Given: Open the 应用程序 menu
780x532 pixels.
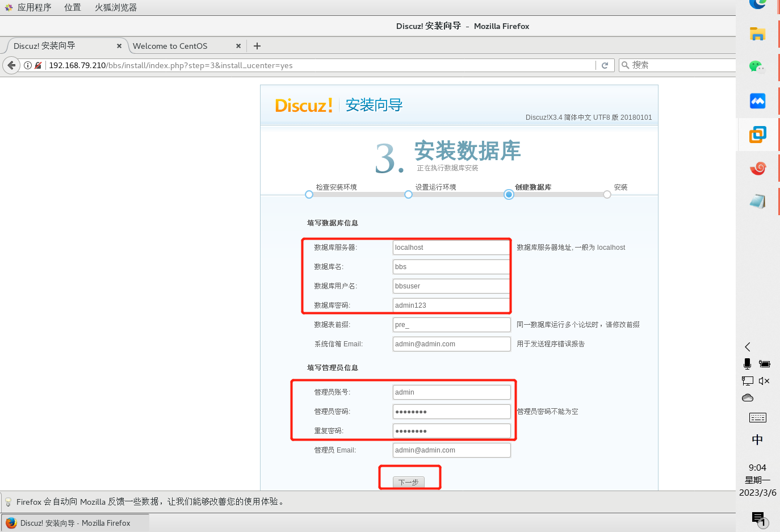Looking at the screenshot, I should tap(28, 7).
